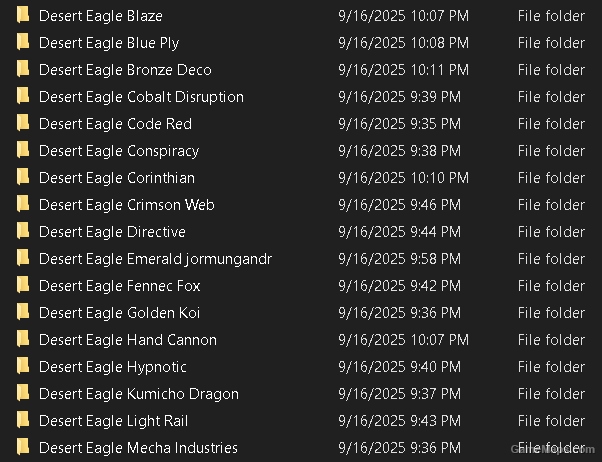Select the Desert Eagle Cobalt Disruption folder name
The image size is (602, 462).
[x=141, y=97]
